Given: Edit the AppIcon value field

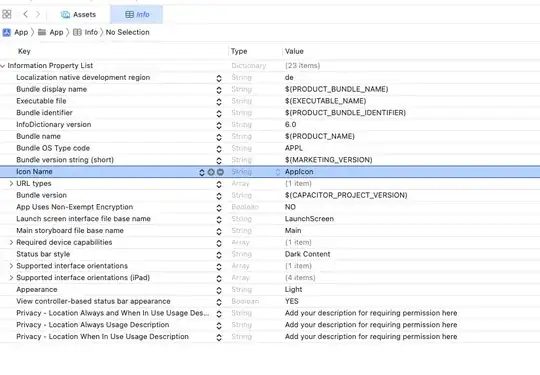Looking at the screenshot, I should [299, 172].
